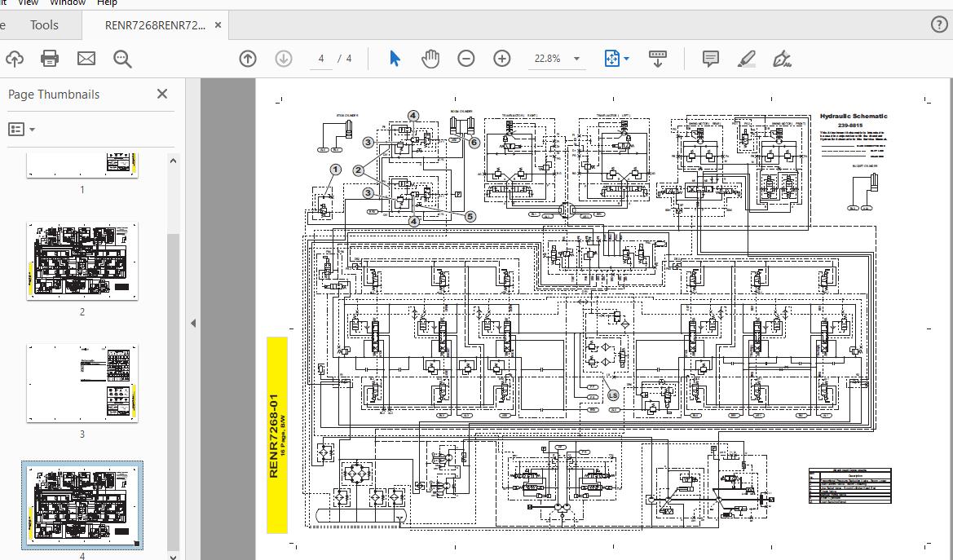Screen dimensions: 953x560
Task: Click thumbnail panel scroll up arrow
Action: click(x=173, y=161)
